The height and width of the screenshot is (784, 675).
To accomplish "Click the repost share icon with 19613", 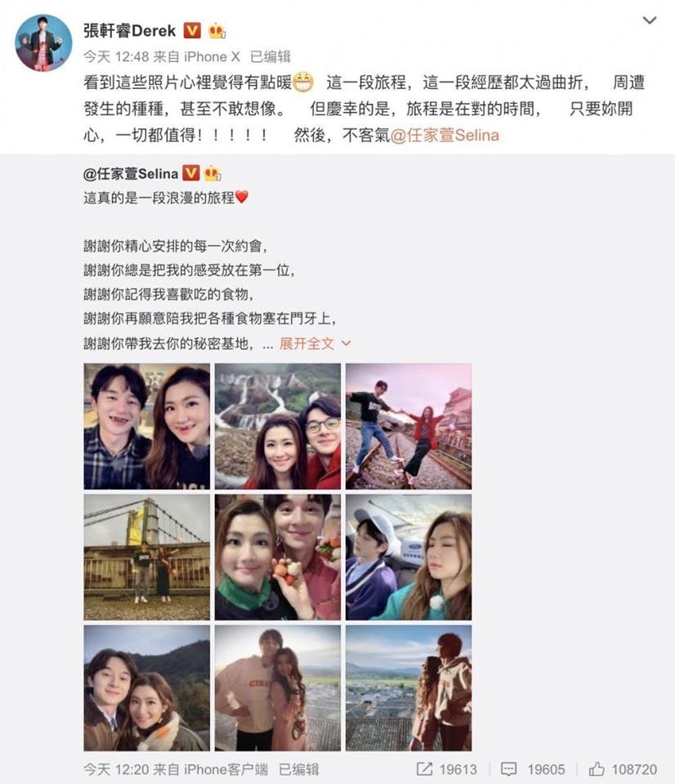I will pos(424,769).
